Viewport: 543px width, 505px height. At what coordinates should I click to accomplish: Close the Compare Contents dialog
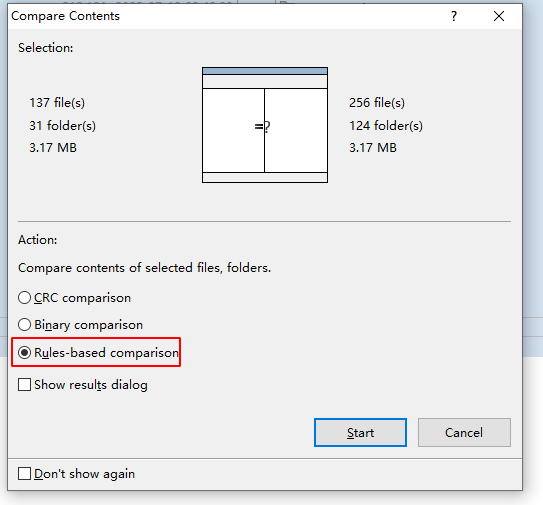[x=499, y=16]
